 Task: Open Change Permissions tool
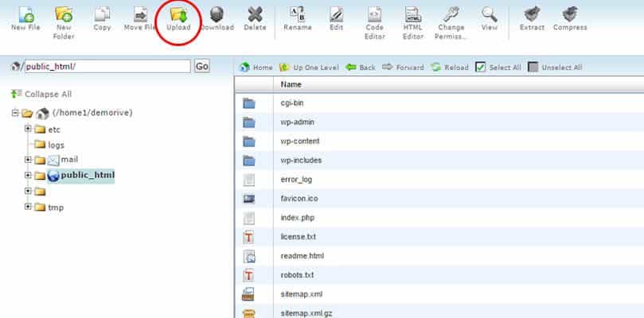pyautogui.click(x=451, y=22)
